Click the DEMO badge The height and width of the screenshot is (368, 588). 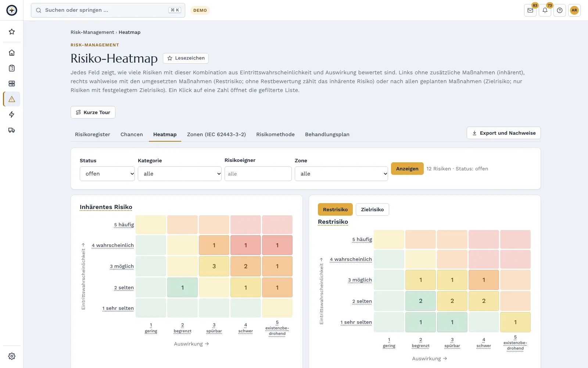200,10
